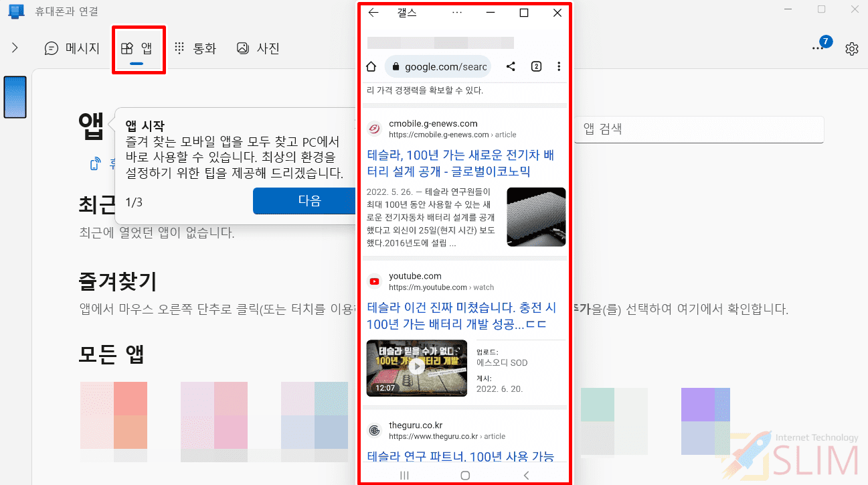The width and height of the screenshot is (868, 485).
Task: Click the youtube.com favicon
Action: pyautogui.click(x=375, y=281)
